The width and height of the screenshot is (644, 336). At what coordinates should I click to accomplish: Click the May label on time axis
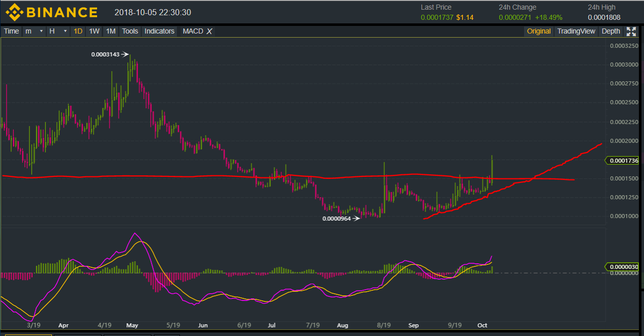tap(132, 324)
